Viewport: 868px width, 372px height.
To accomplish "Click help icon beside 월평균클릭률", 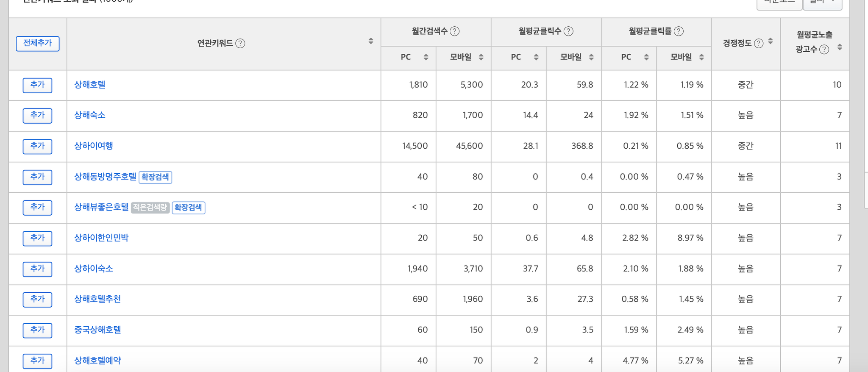I will [x=679, y=31].
